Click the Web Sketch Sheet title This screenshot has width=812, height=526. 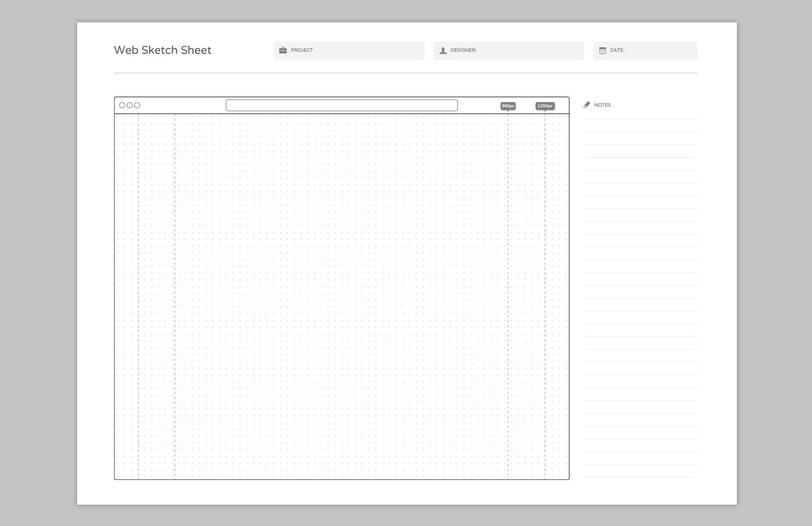click(162, 50)
